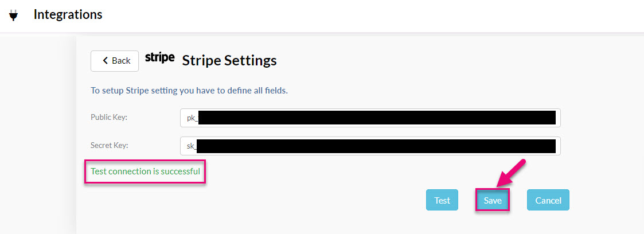This screenshot has width=644, height=234.
Task: Click the 'Test connection is successful' message
Action: point(146,171)
